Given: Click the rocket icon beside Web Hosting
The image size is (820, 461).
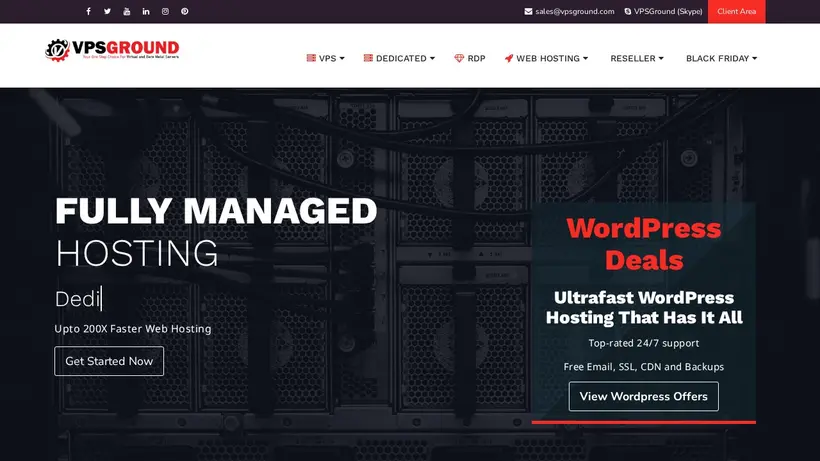Looking at the screenshot, I should 509,58.
